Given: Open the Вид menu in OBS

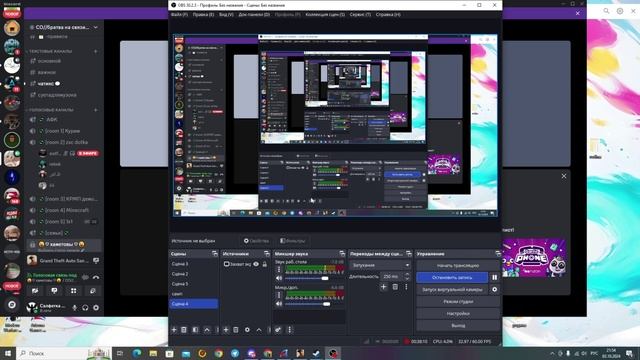Looking at the screenshot, I should pyautogui.click(x=226, y=14).
